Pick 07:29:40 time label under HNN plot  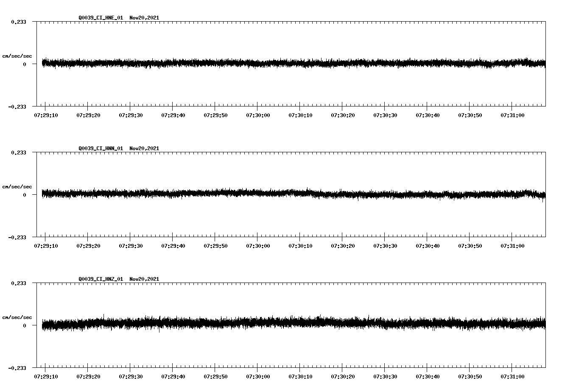coord(173,246)
